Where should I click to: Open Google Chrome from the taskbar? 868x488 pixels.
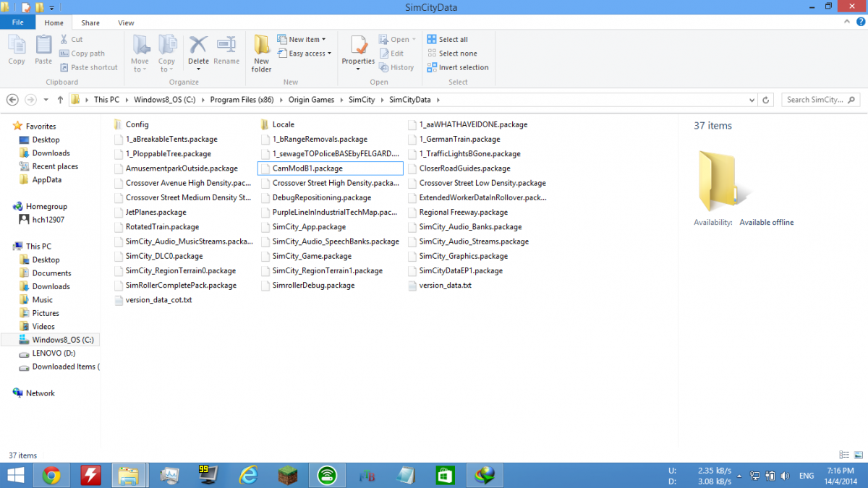tap(51, 475)
